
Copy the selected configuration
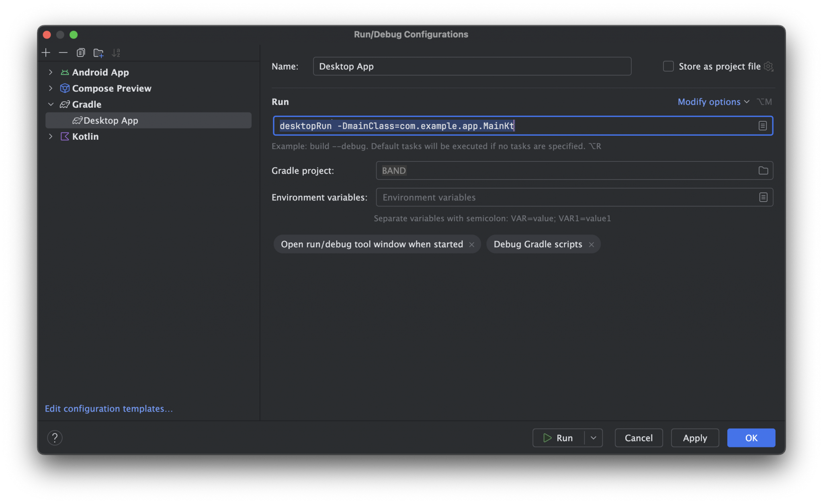click(x=81, y=53)
